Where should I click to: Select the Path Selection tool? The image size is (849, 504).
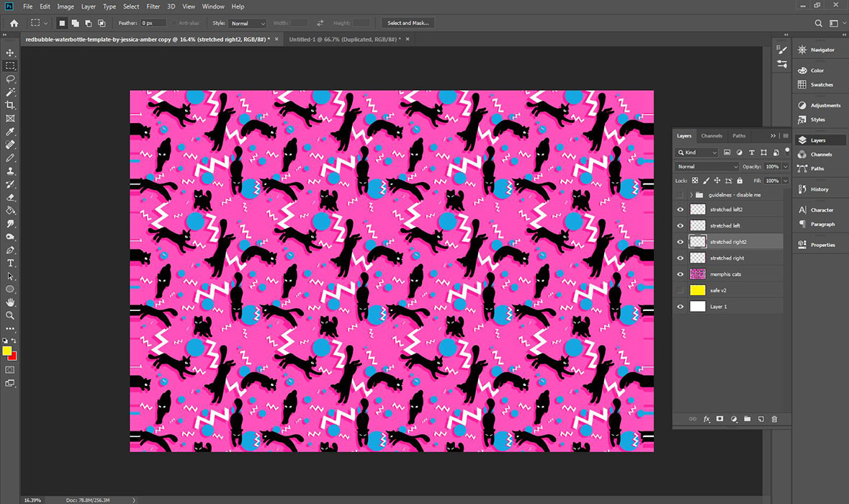click(x=10, y=276)
